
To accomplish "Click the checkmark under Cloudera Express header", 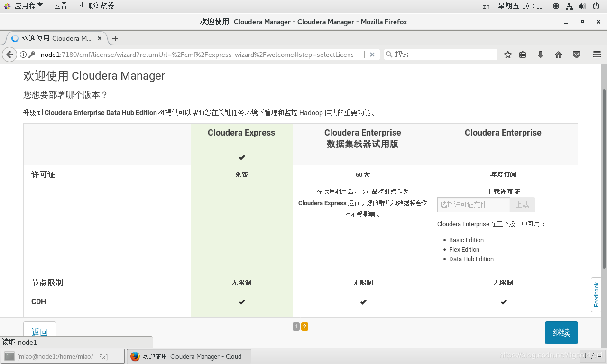I will point(242,157).
